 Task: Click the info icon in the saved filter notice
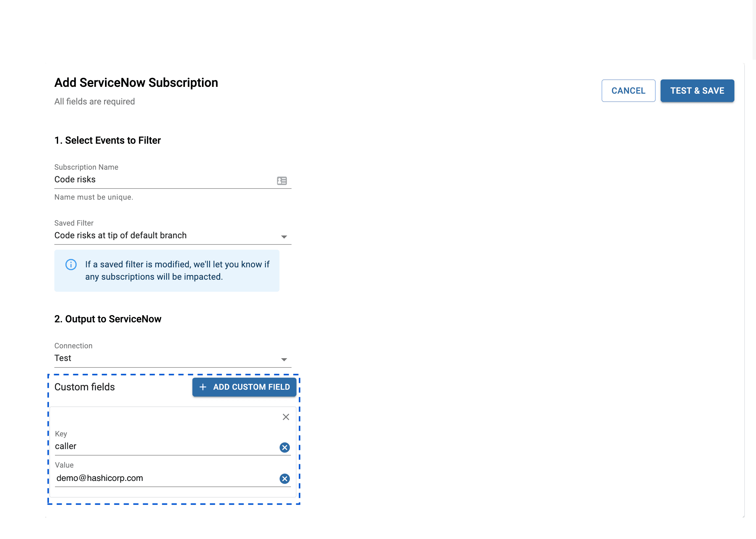(71, 265)
